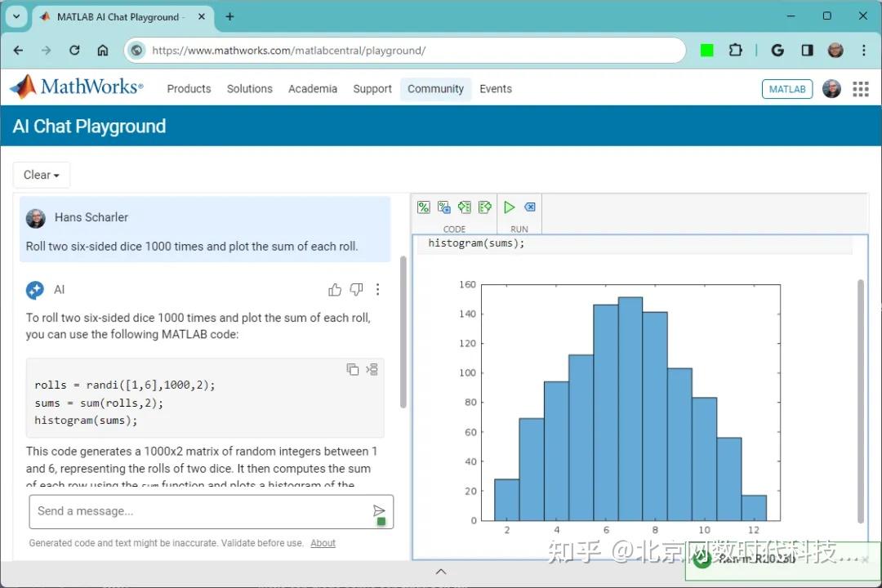Open the AI response options with three dots
The width and height of the screenshot is (882, 588).
click(x=378, y=289)
